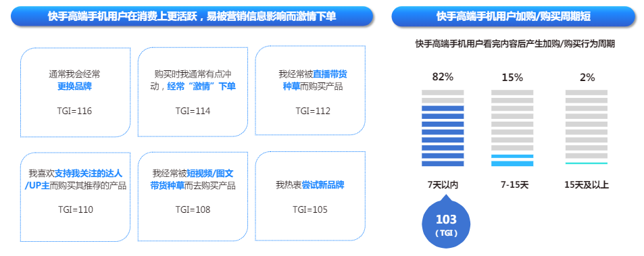This screenshot has width=644, height=256.
Task: Select the card about 经常"激情"下单
Action: [193, 93]
